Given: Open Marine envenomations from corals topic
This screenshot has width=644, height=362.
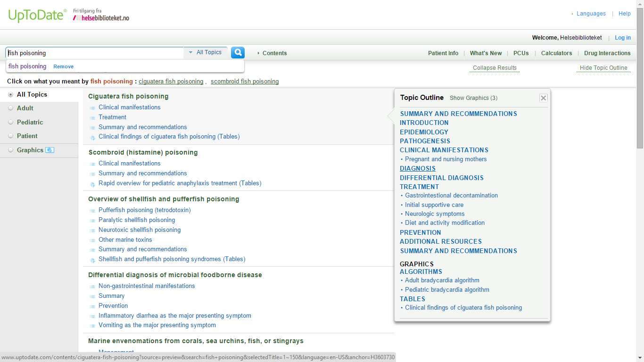Looking at the screenshot, I should click(196, 341).
